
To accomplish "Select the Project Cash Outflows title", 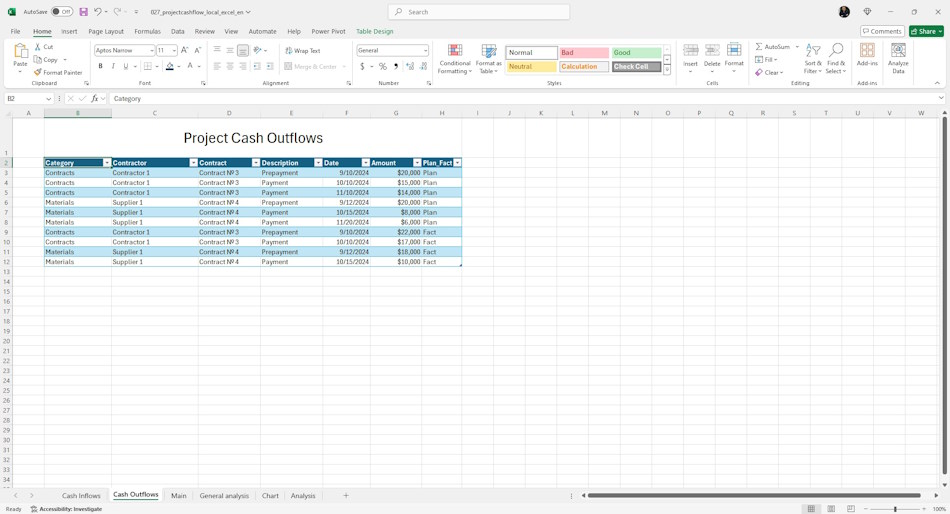I will 253,138.
